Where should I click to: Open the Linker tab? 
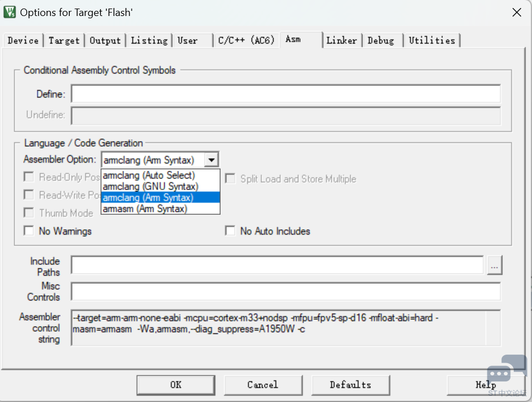click(342, 41)
